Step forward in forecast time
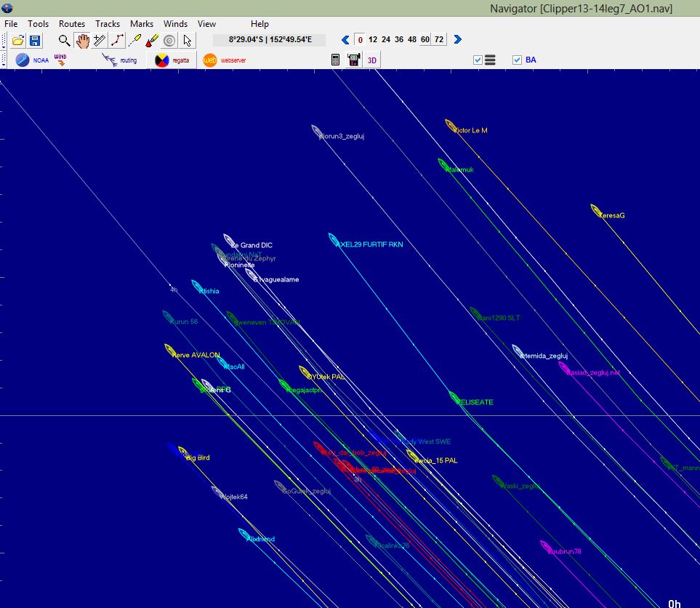 pos(458,40)
